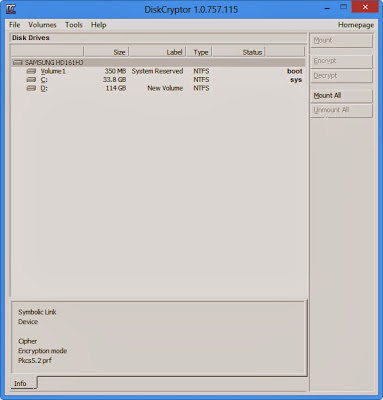The height and width of the screenshot is (400, 383).
Task: Click the boot status text
Action: (x=295, y=71)
